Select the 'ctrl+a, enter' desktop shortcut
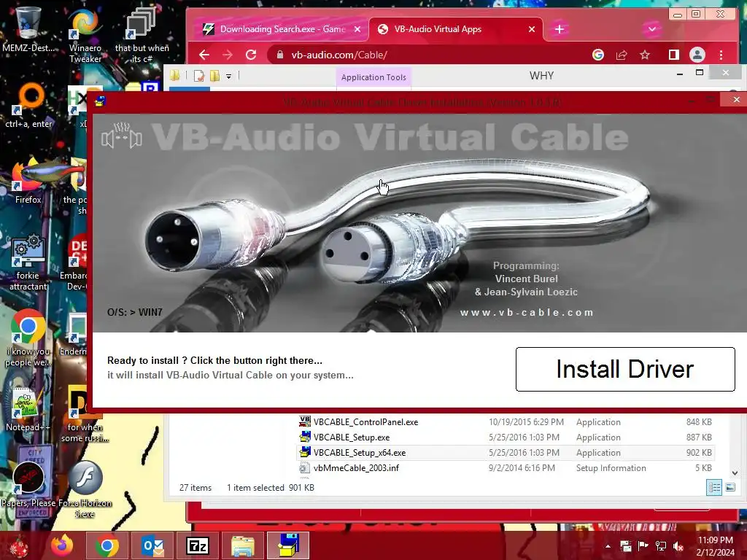The width and height of the screenshot is (747, 560). click(28, 106)
